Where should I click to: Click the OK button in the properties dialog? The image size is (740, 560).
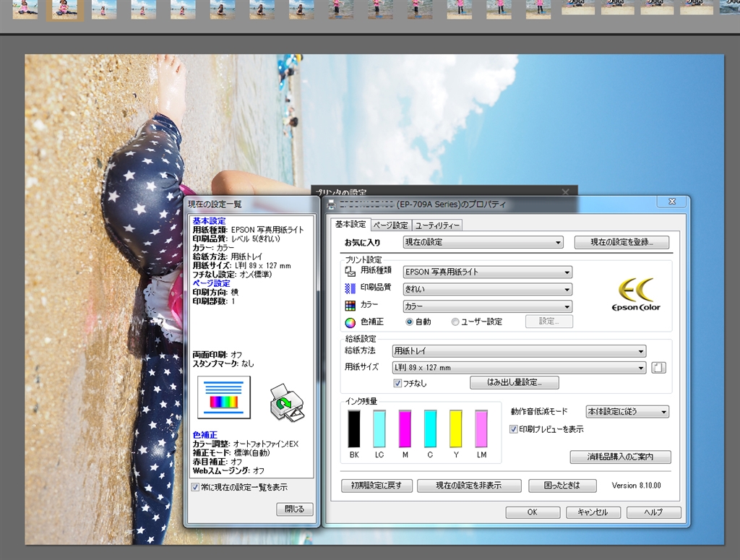[533, 512]
